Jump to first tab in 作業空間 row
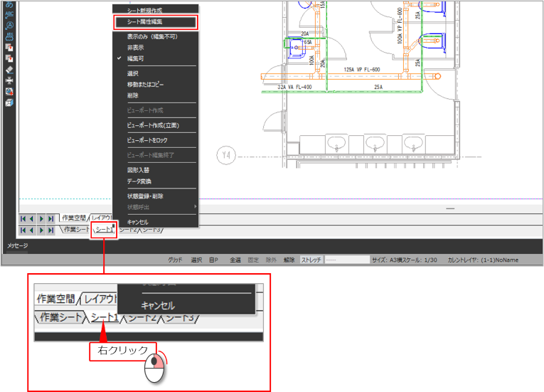Image resolution: width=544 pixels, height=392 pixels. click(x=23, y=218)
